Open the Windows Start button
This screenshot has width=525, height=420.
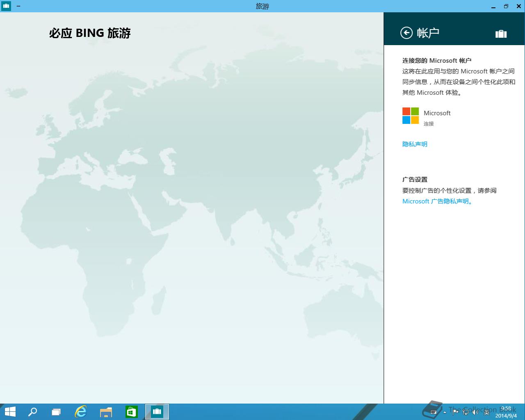(10, 412)
